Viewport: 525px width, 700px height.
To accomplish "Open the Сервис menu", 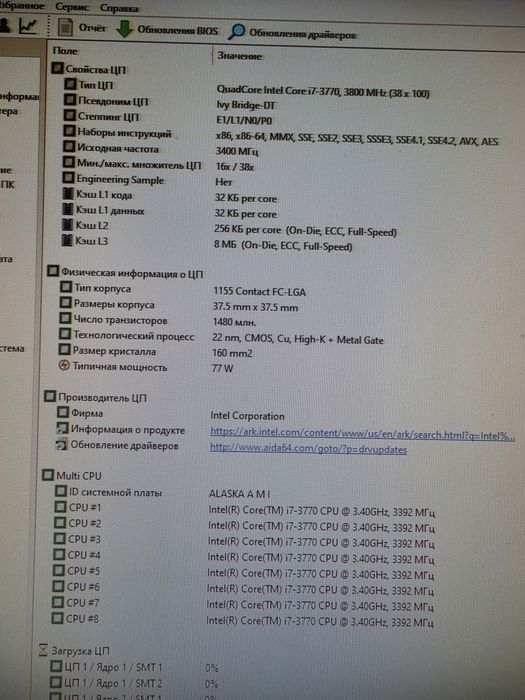I will click(72, 7).
